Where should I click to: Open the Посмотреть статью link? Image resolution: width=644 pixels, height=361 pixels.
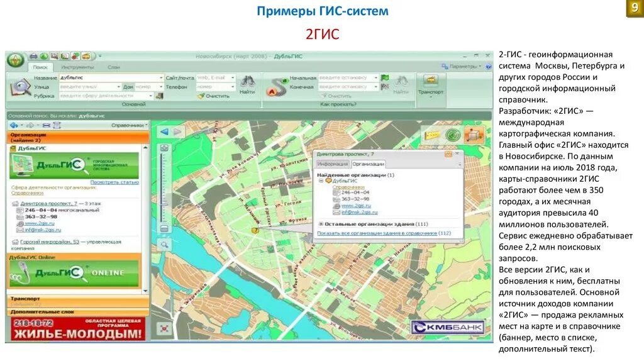point(114,182)
